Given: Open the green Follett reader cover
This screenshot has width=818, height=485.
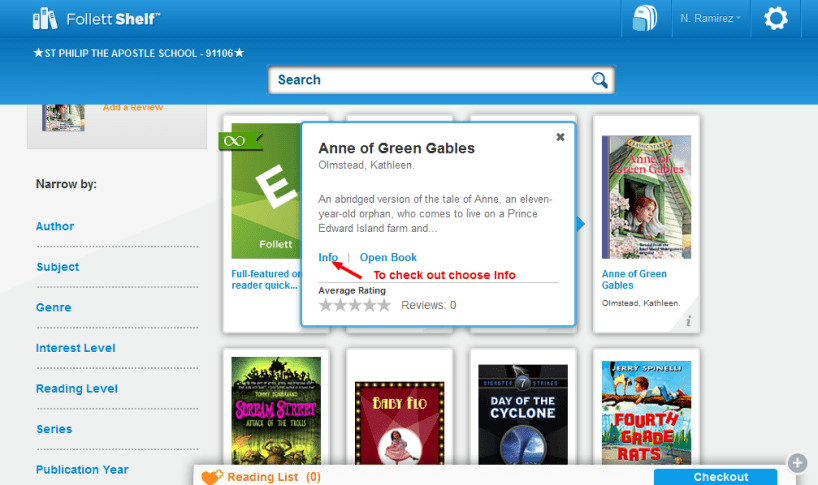Looking at the screenshot, I should click(x=266, y=191).
